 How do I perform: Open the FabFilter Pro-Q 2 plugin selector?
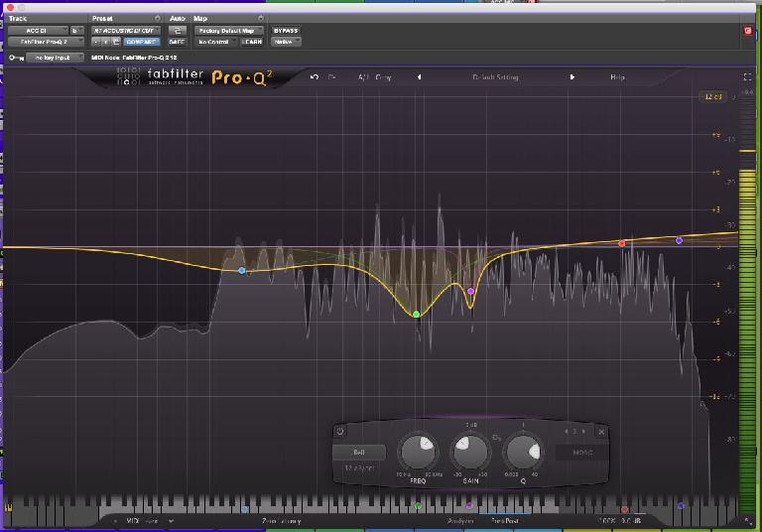point(47,42)
